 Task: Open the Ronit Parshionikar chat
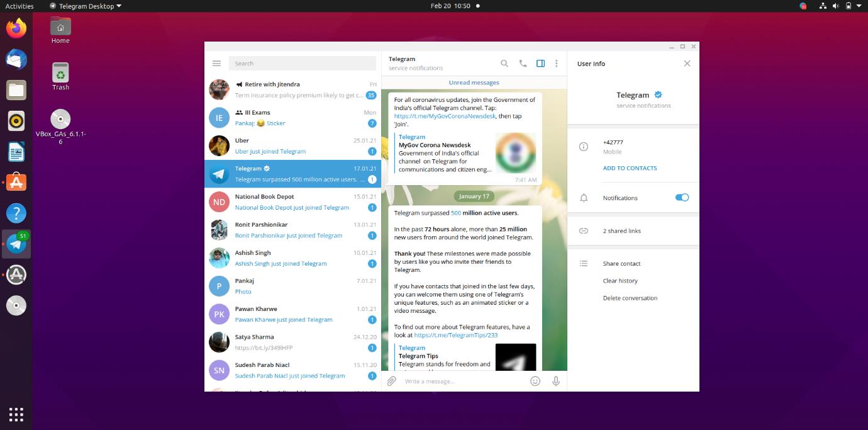(292, 230)
